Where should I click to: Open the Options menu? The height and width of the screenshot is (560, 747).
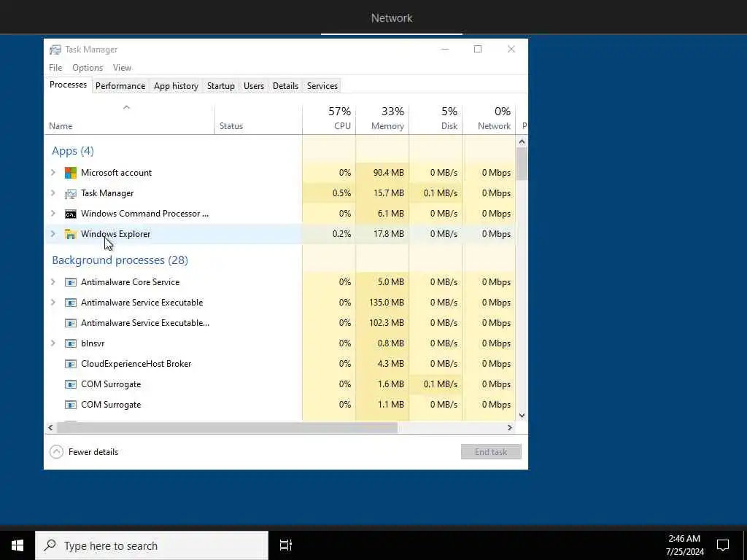(88, 68)
